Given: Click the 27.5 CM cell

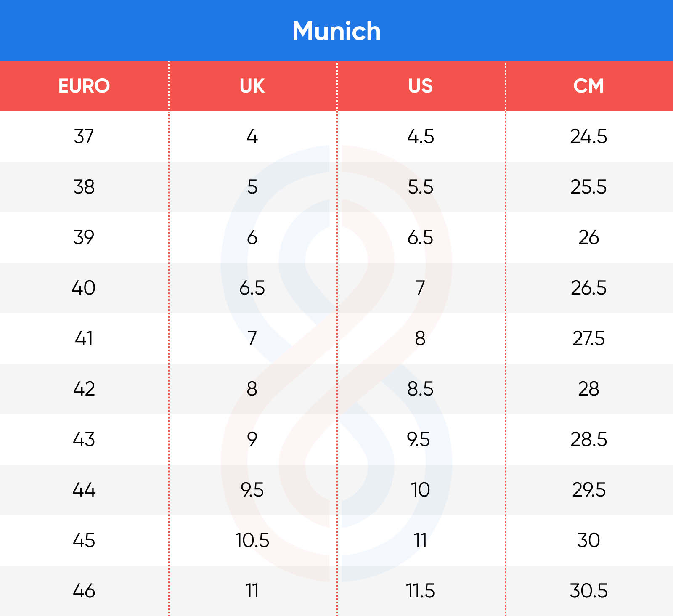Looking at the screenshot, I should tap(588, 338).
